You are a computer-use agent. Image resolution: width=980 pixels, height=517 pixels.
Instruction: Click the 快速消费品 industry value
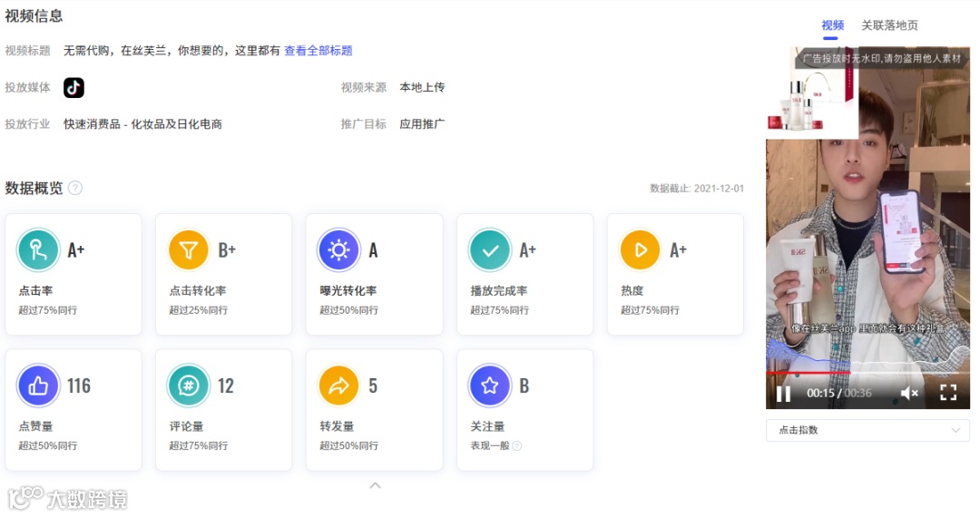coord(142,123)
